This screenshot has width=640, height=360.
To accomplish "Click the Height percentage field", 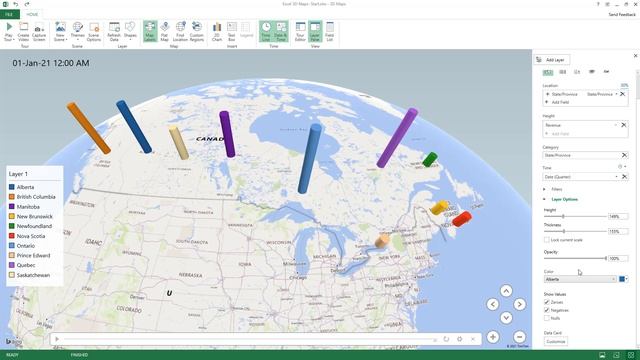I will pos(618,216).
